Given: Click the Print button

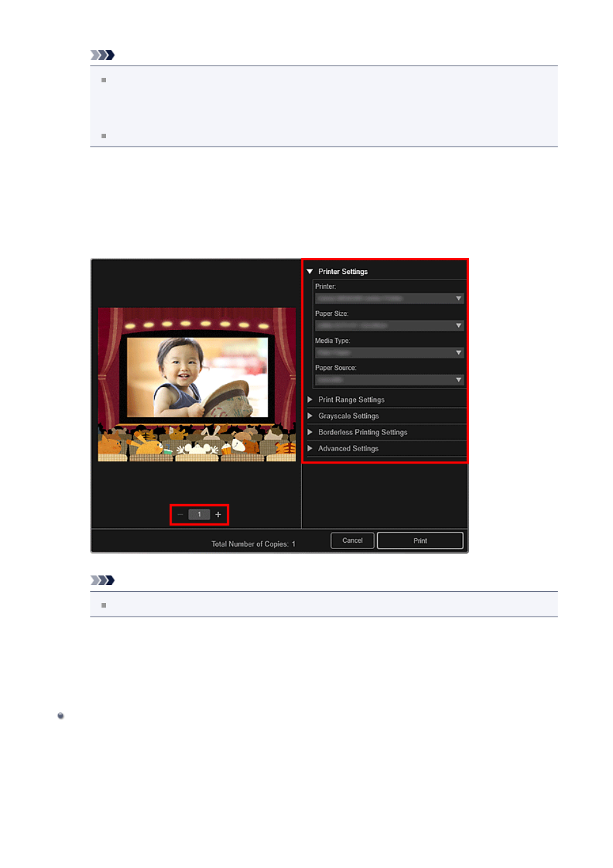Looking at the screenshot, I should (420, 541).
